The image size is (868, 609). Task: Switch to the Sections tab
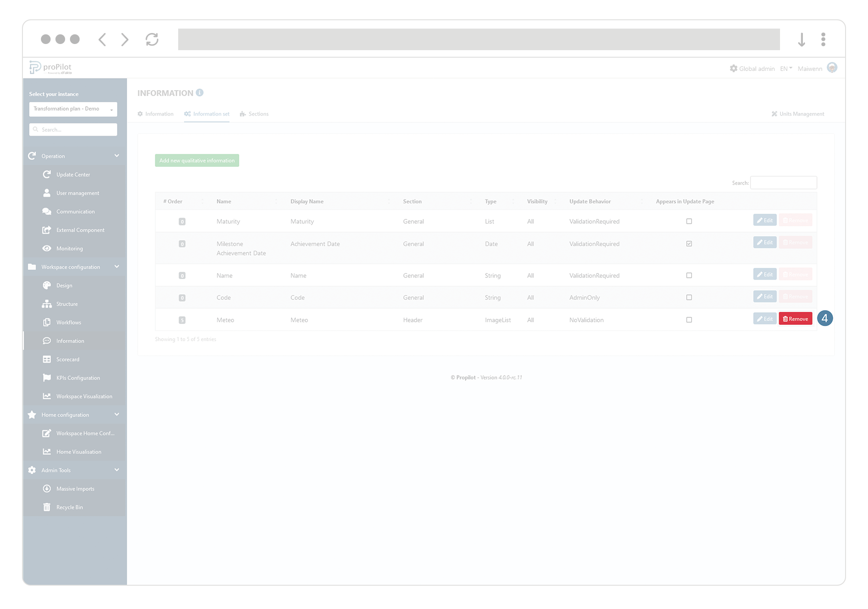pyautogui.click(x=254, y=114)
